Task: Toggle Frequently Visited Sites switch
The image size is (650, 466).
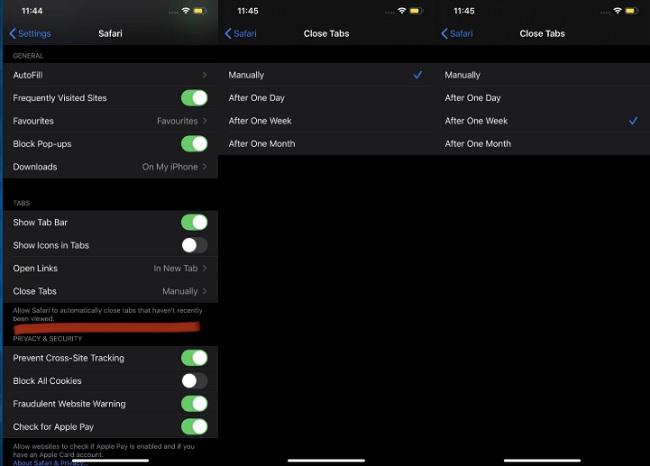Action: [x=194, y=98]
